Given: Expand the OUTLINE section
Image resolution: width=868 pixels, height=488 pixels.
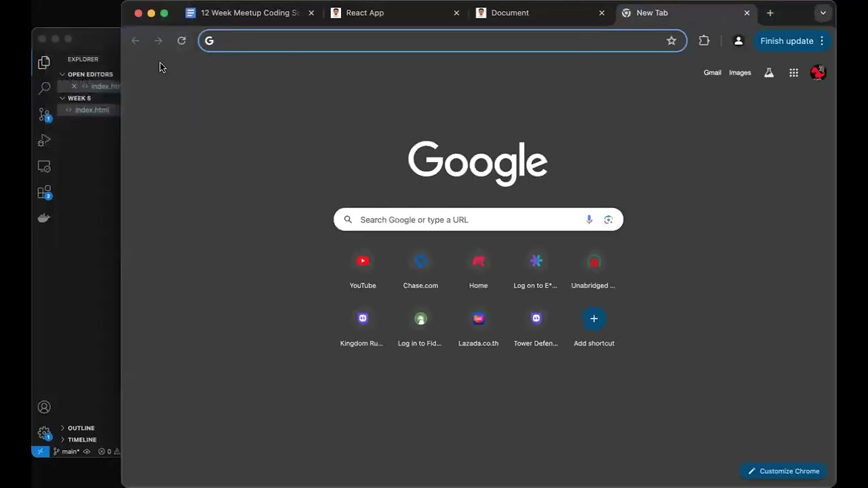Looking at the screenshot, I should (81, 428).
